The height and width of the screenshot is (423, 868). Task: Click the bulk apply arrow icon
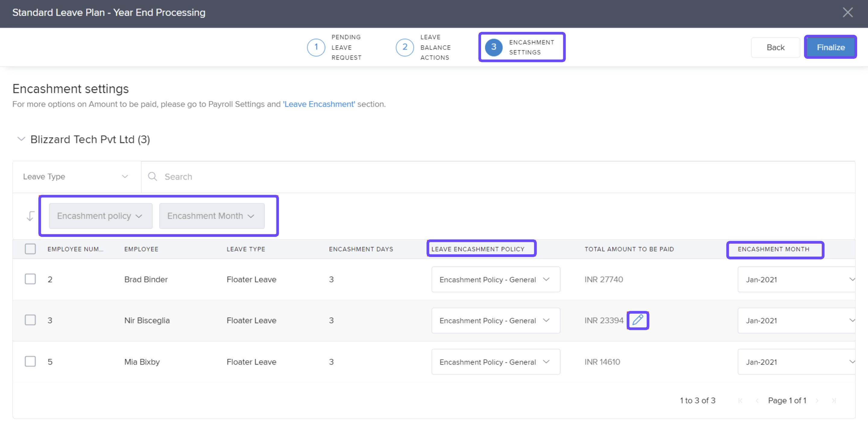pos(30,216)
